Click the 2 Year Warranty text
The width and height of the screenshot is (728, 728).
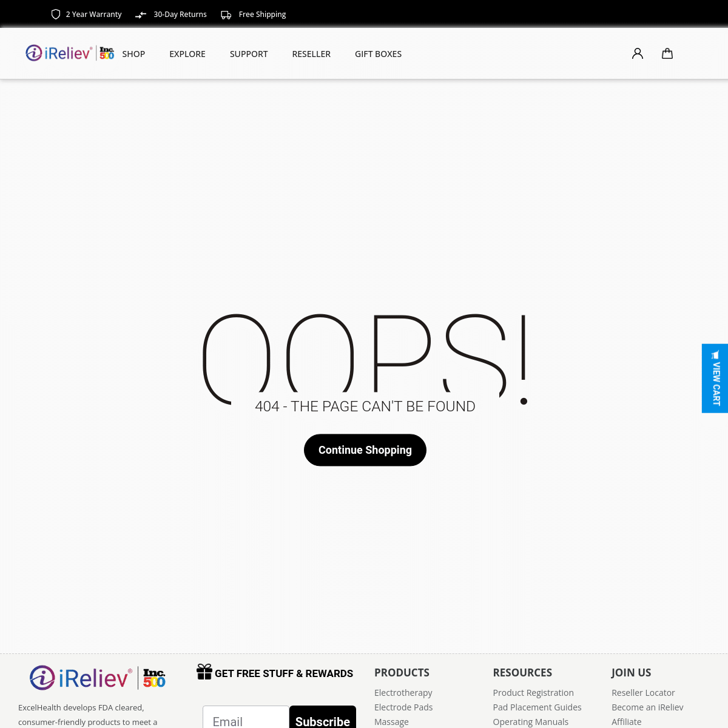[94, 15]
